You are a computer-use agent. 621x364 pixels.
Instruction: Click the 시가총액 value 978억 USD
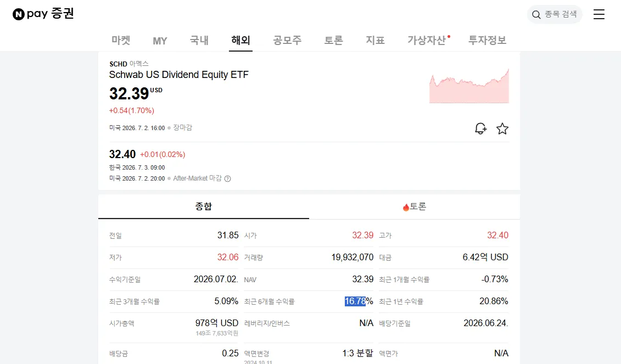coord(217,323)
